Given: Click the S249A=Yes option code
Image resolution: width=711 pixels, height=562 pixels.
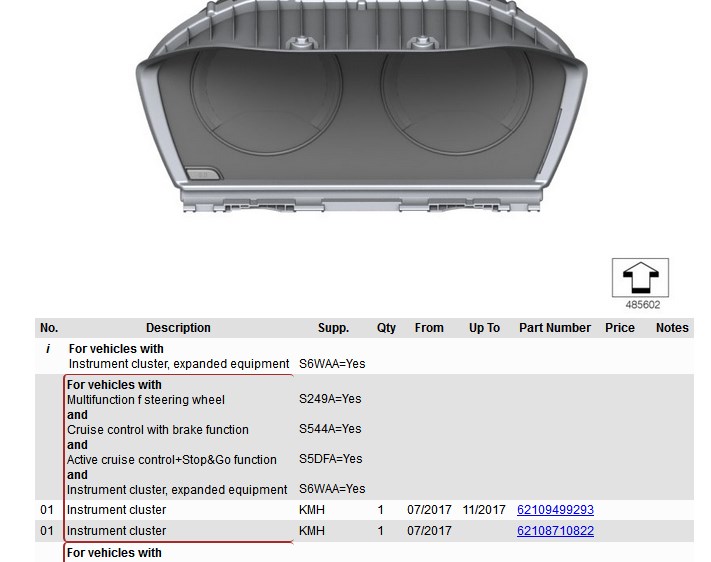Looking at the screenshot, I should [x=330, y=399].
